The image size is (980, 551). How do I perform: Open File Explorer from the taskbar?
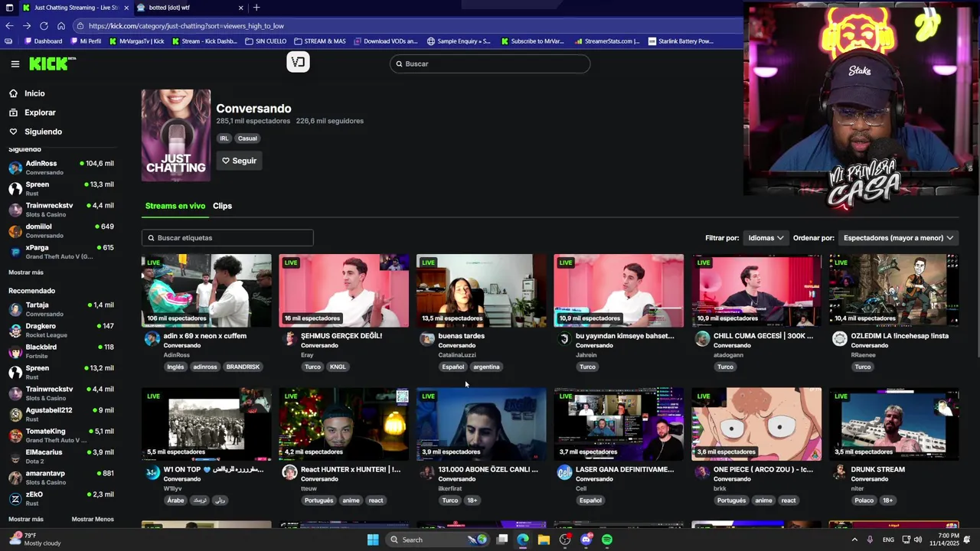[x=544, y=540]
